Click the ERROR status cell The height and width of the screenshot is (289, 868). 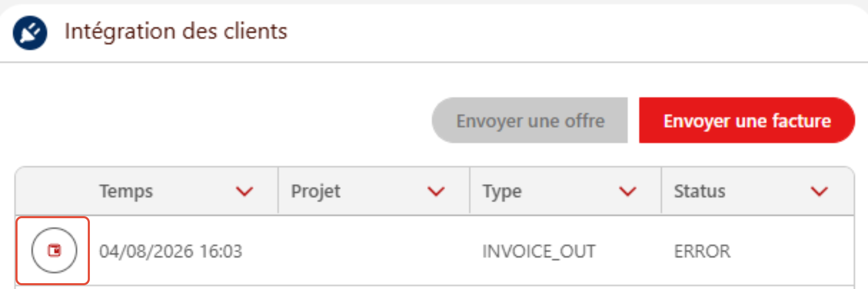pyautogui.click(x=702, y=251)
